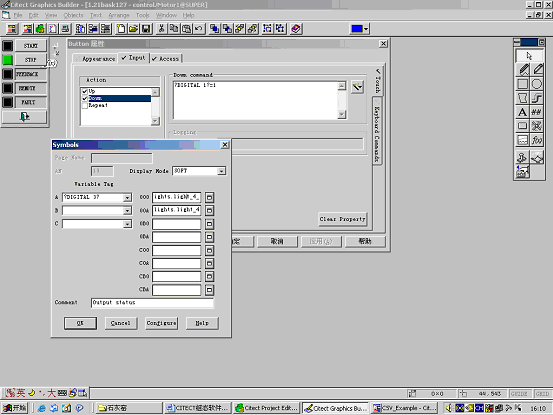
Task: Click the Down command scrollbar down arrow
Action: point(342,115)
